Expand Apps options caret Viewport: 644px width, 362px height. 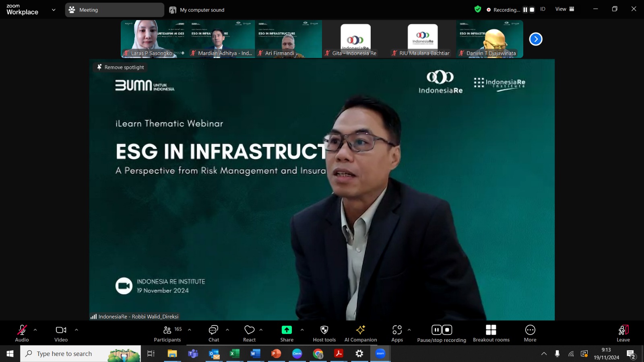[409, 330]
